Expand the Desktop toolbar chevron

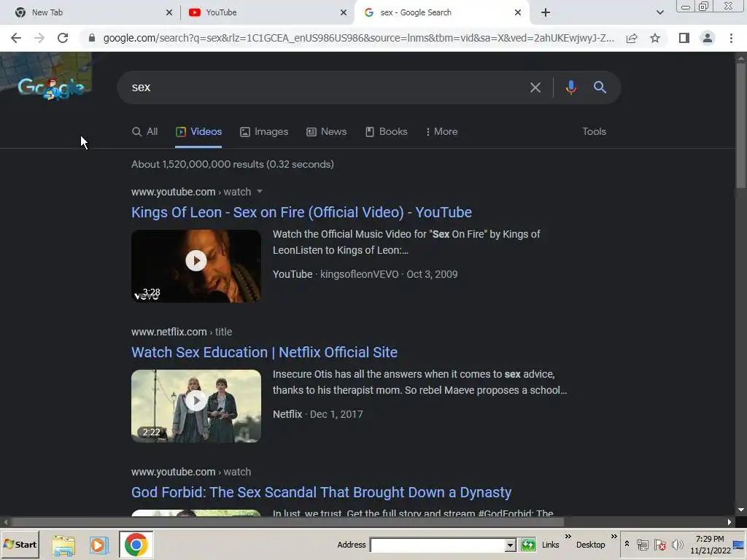click(614, 537)
